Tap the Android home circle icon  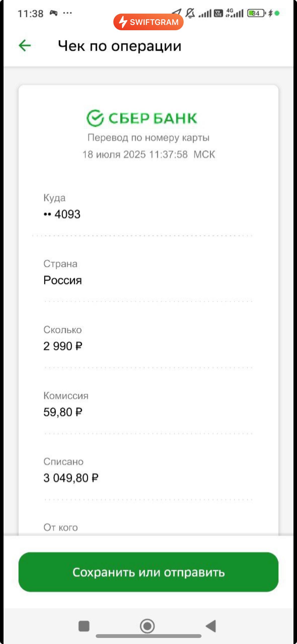147,626
